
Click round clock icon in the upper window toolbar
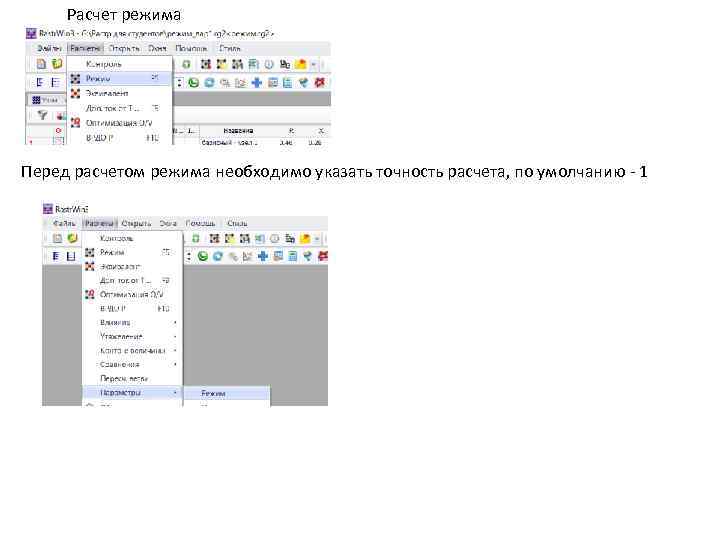point(269,65)
